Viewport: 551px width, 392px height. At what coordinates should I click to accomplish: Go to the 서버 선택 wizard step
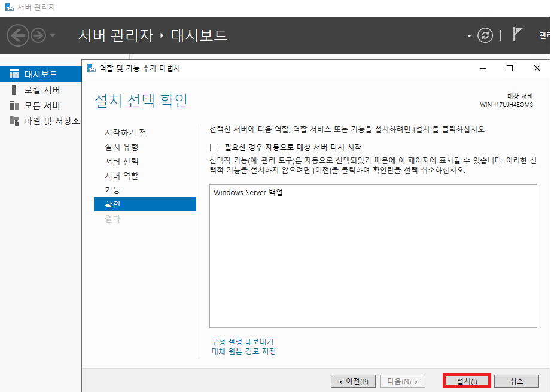coord(121,162)
